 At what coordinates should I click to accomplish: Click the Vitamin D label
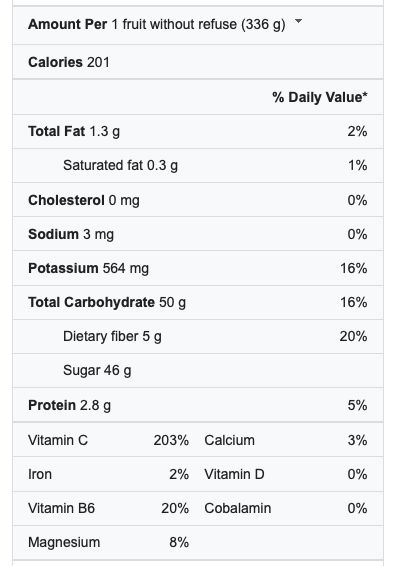[234, 474]
